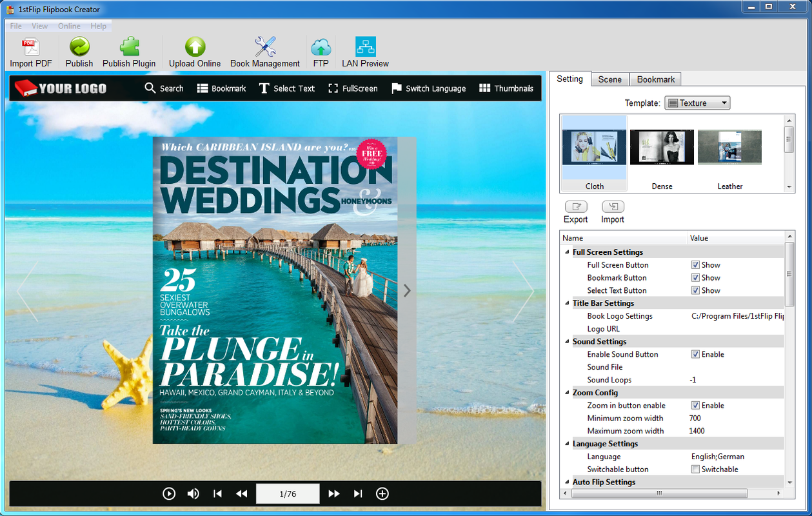
Task: Switch to the Scene tab
Action: (x=609, y=79)
